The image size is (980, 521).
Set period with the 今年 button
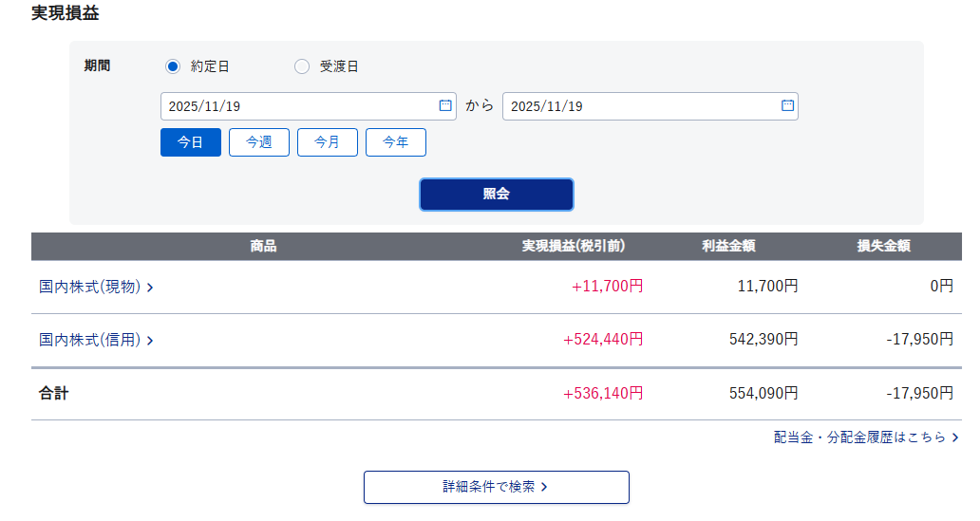click(396, 142)
